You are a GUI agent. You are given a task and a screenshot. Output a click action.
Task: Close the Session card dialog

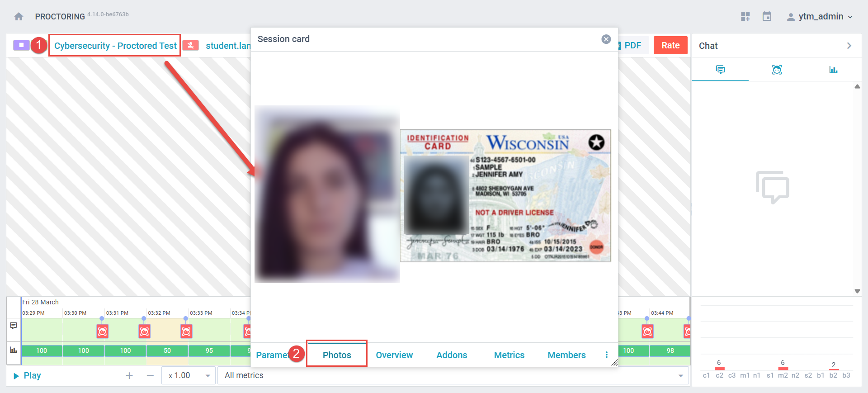606,39
